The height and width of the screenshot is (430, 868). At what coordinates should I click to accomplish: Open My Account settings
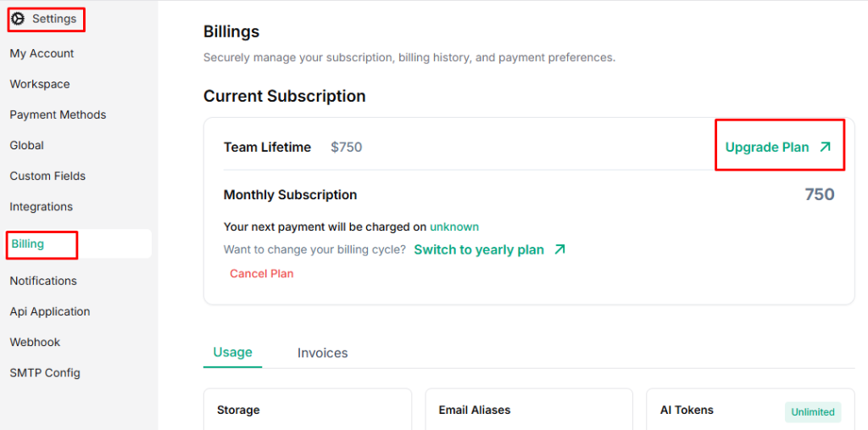[x=42, y=53]
